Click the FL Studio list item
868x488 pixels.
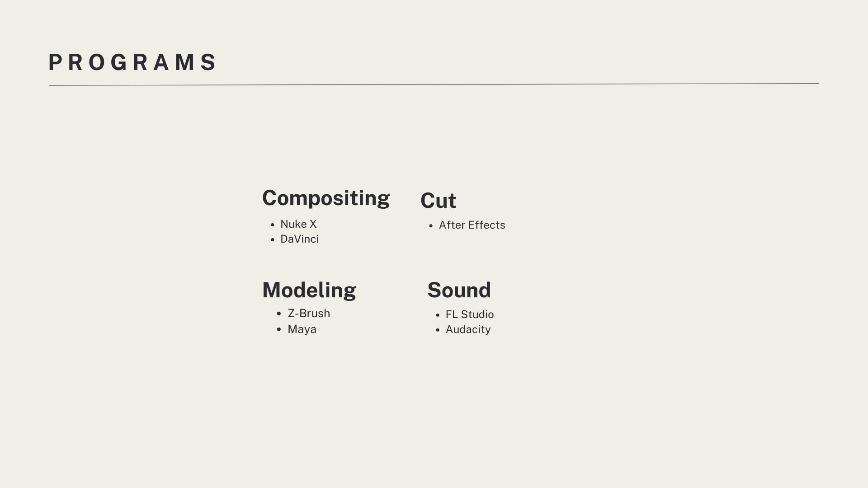470,314
